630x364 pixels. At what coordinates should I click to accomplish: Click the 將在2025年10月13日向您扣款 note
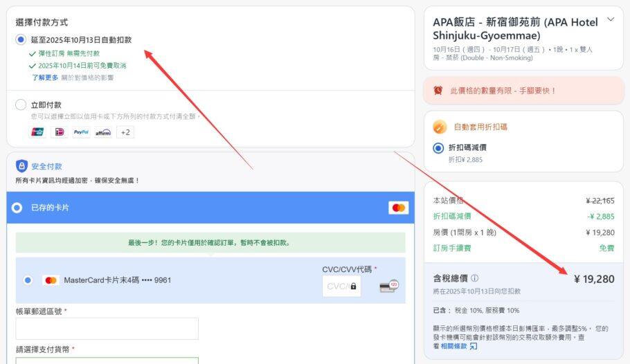pyautogui.click(x=476, y=291)
